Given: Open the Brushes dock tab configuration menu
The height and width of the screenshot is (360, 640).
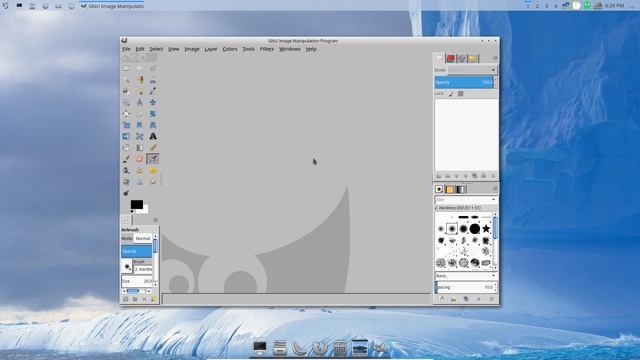Looking at the screenshot, I should (x=495, y=189).
